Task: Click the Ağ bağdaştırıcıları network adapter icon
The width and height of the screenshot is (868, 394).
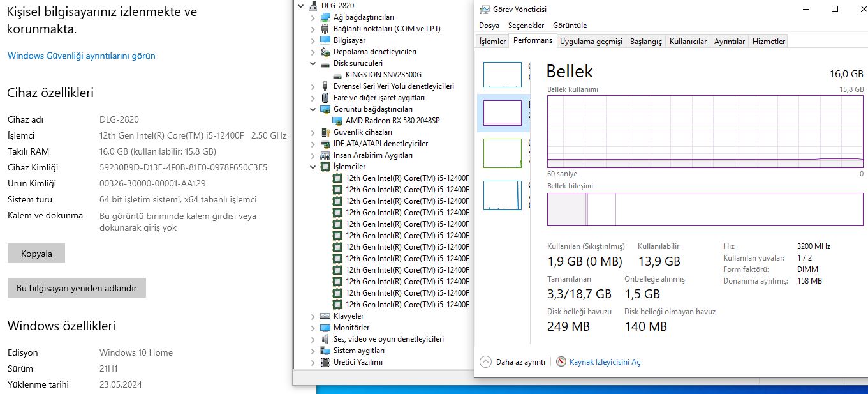Action: tap(325, 17)
